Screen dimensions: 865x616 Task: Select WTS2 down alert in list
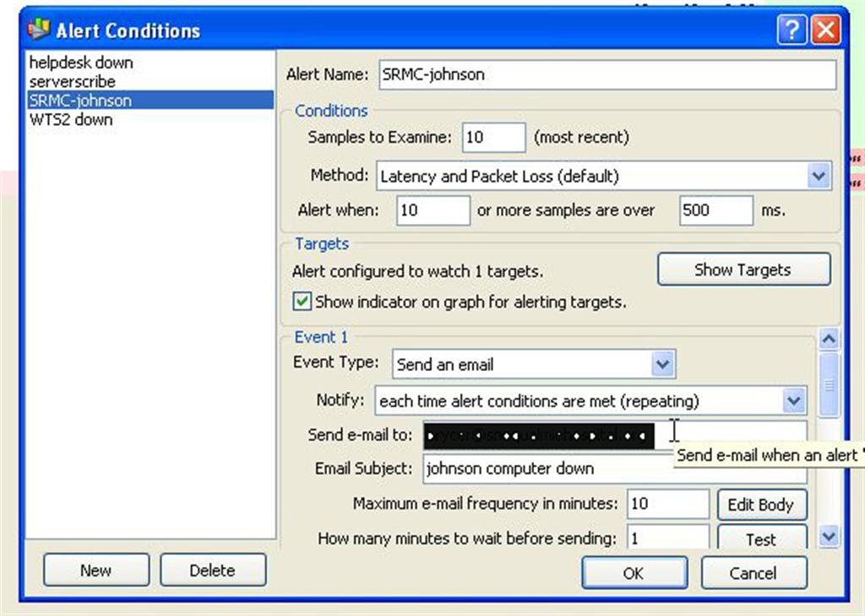(x=71, y=120)
